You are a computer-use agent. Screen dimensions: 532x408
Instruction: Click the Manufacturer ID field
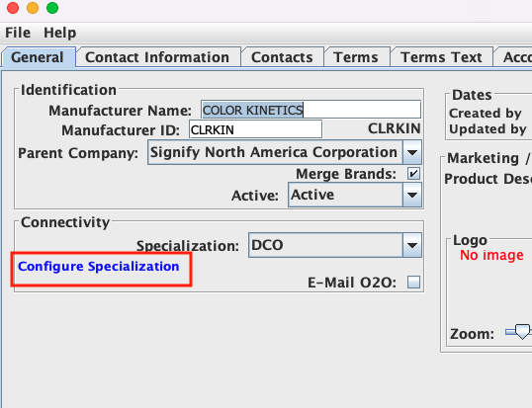click(x=255, y=129)
